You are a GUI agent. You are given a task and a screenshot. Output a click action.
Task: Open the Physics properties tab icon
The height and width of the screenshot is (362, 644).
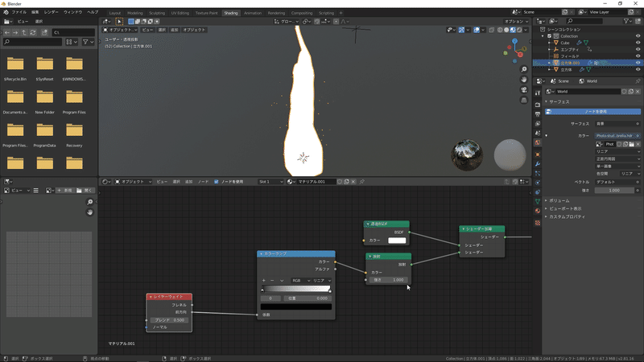538,183
